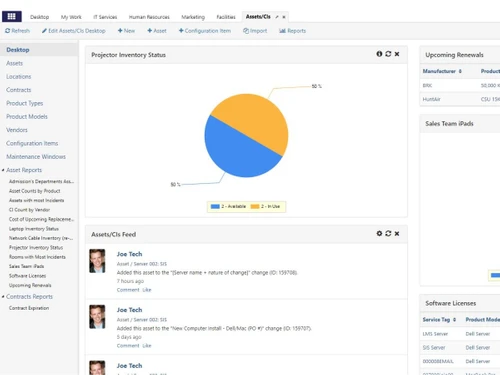Click the plus Asset button
This screenshot has height=375, width=500.
(157, 31)
